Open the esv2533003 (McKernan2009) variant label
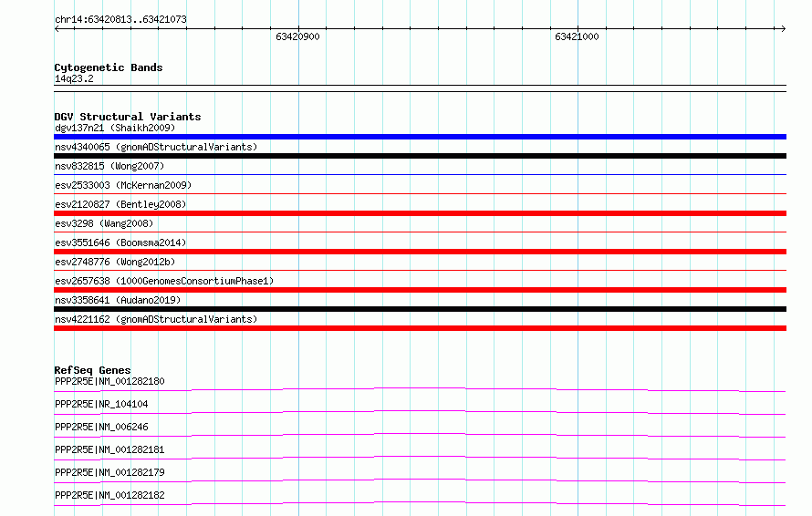The width and height of the screenshot is (812, 516). click(x=123, y=185)
